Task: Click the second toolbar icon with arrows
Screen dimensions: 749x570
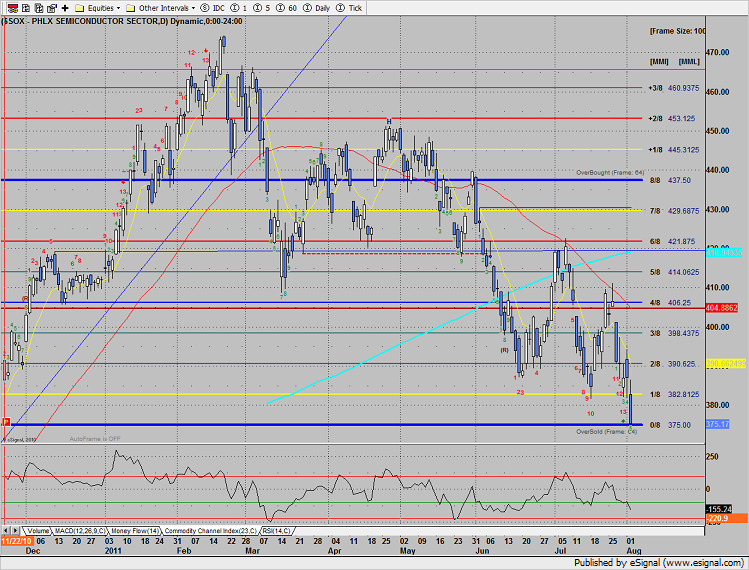Action: tap(26, 8)
